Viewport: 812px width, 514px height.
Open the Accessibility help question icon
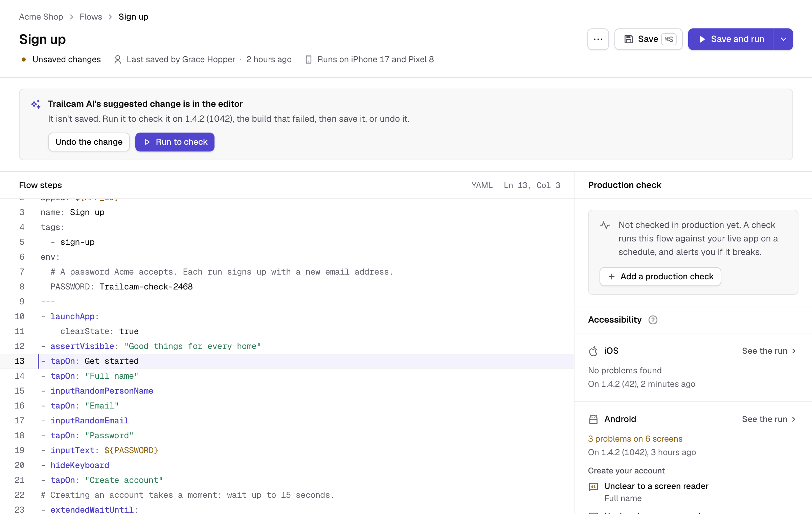pyautogui.click(x=653, y=320)
